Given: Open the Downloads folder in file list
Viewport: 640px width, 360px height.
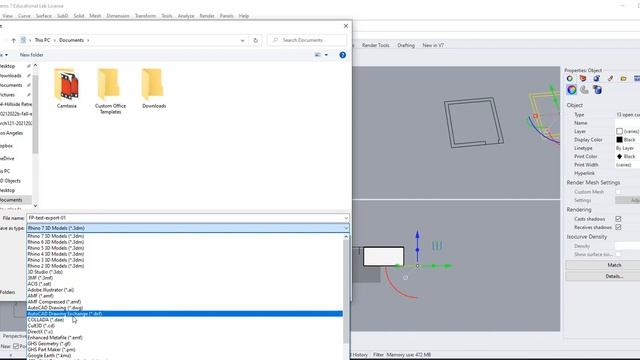Looking at the screenshot, I should coord(154,88).
